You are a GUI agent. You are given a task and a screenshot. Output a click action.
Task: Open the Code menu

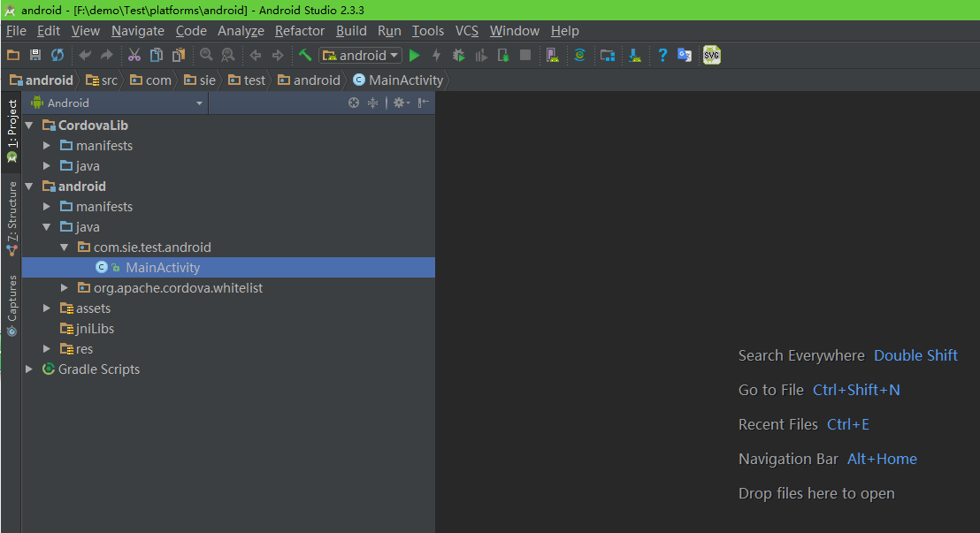(x=191, y=31)
